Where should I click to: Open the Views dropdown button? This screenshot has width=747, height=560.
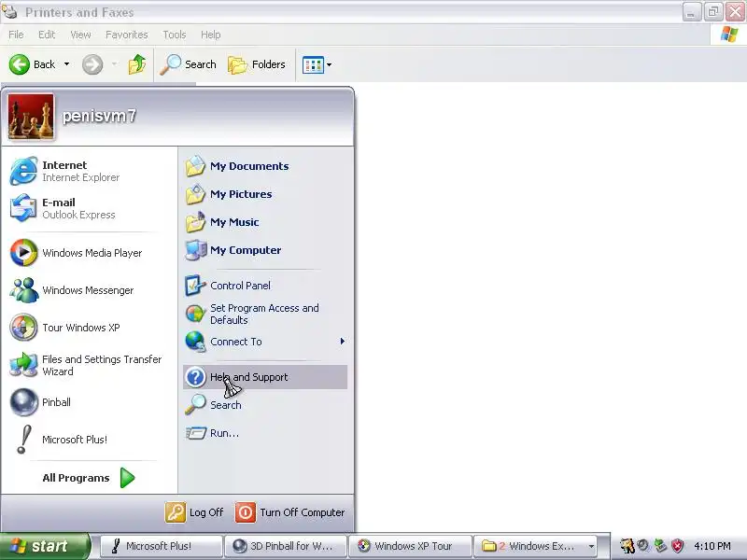tap(317, 64)
